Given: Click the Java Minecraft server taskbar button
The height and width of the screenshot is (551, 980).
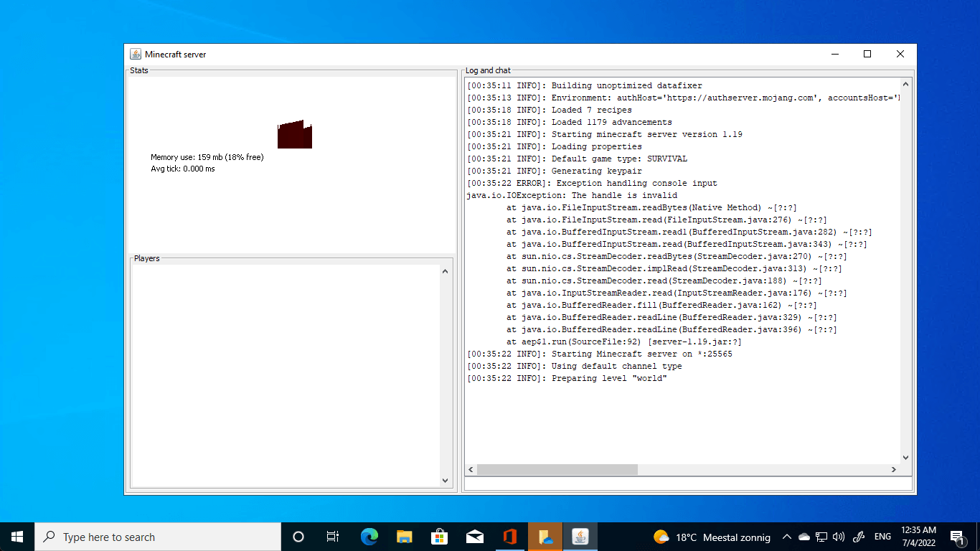Looking at the screenshot, I should [580, 537].
